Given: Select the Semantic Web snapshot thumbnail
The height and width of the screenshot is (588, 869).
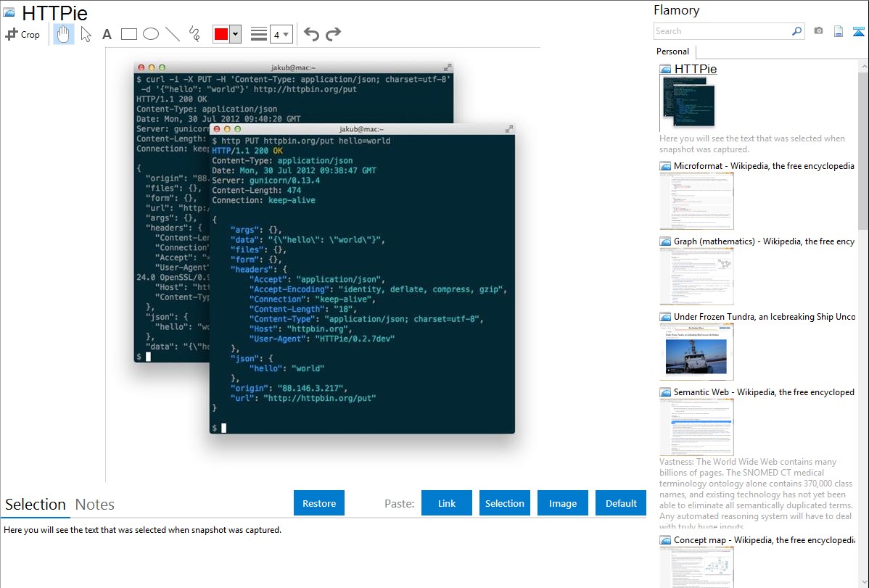Looking at the screenshot, I should coord(696,427).
